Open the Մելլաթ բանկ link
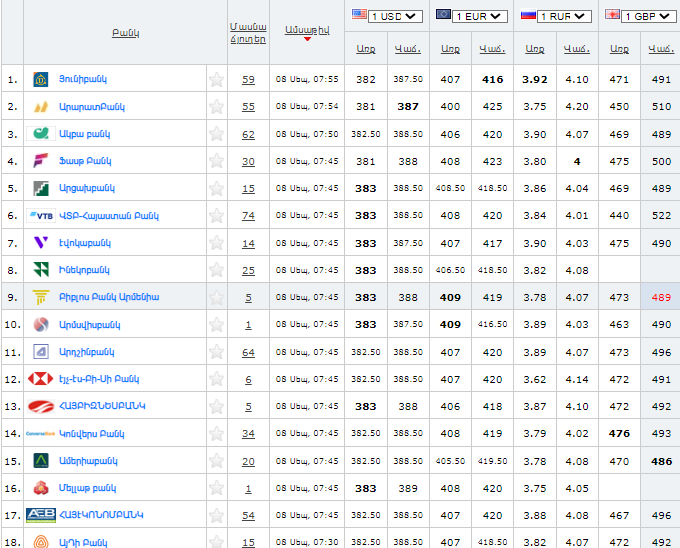The image size is (680, 548). [88, 488]
